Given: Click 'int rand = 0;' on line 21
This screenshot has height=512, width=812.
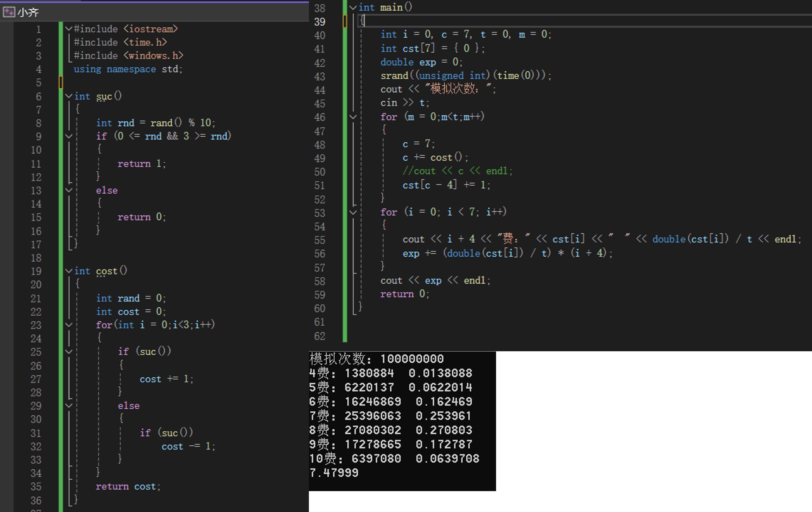Looking at the screenshot, I should [x=131, y=298].
